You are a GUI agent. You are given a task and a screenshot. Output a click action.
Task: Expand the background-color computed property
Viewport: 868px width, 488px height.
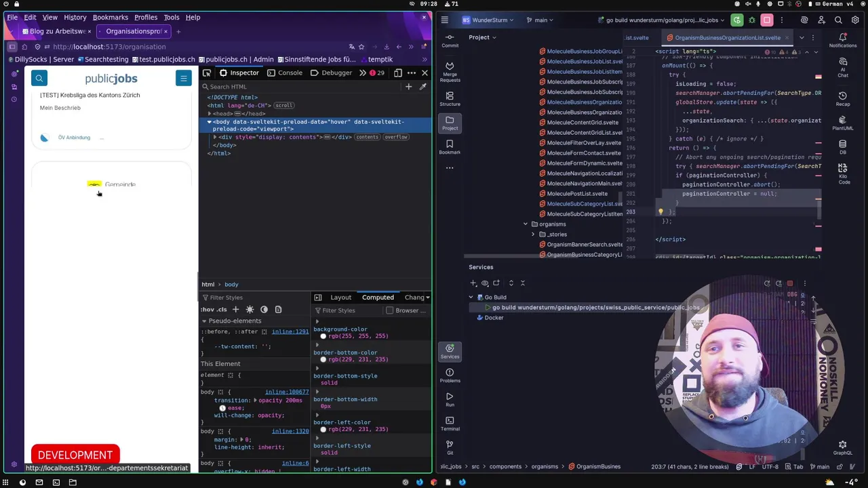click(x=317, y=322)
